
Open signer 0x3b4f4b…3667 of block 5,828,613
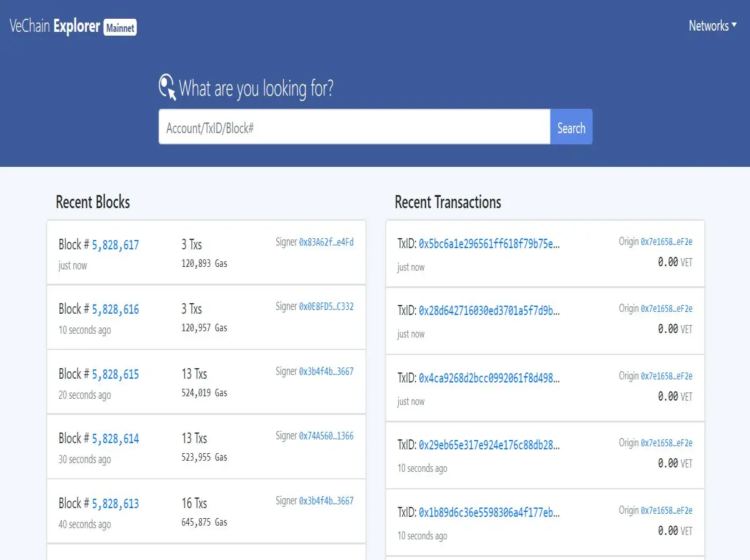(326, 501)
